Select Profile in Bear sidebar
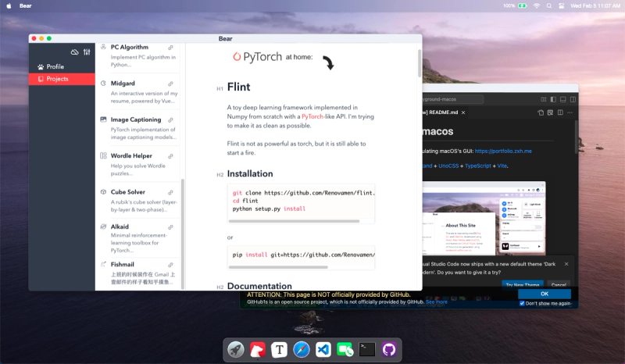The width and height of the screenshot is (625, 364). 62,66
